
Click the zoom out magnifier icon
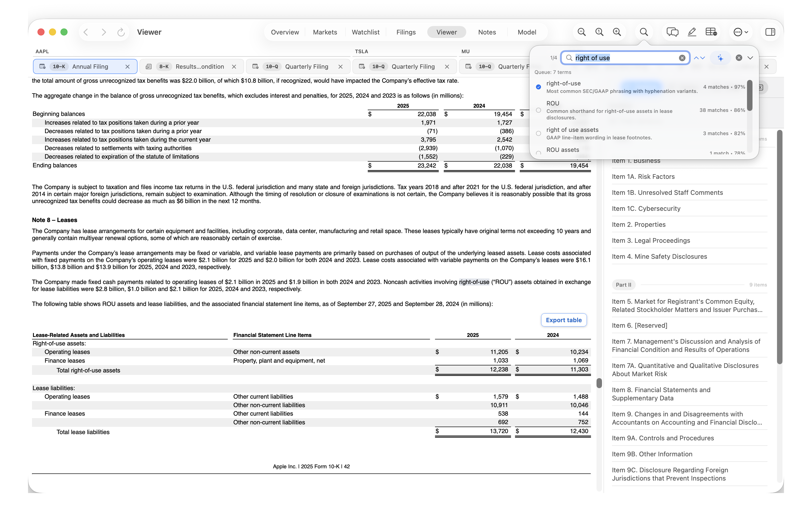coord(582,32)
